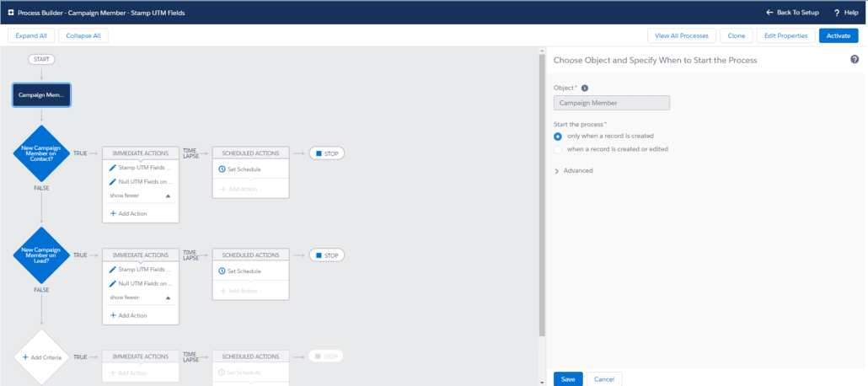Click Expand All button

31,35
